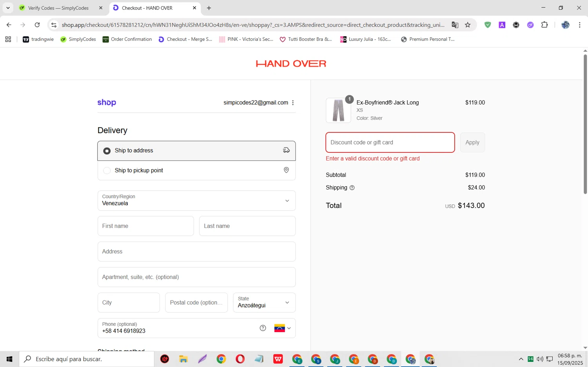
Task: Click the delivery truck icon on Ship to address
Action: [x=286, y=150]
